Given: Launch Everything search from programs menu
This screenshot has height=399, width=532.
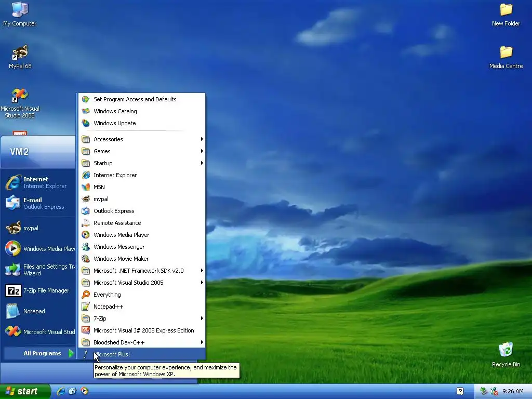Looking at the screenshot, I should pyautogui.click(x=142, y=295).
